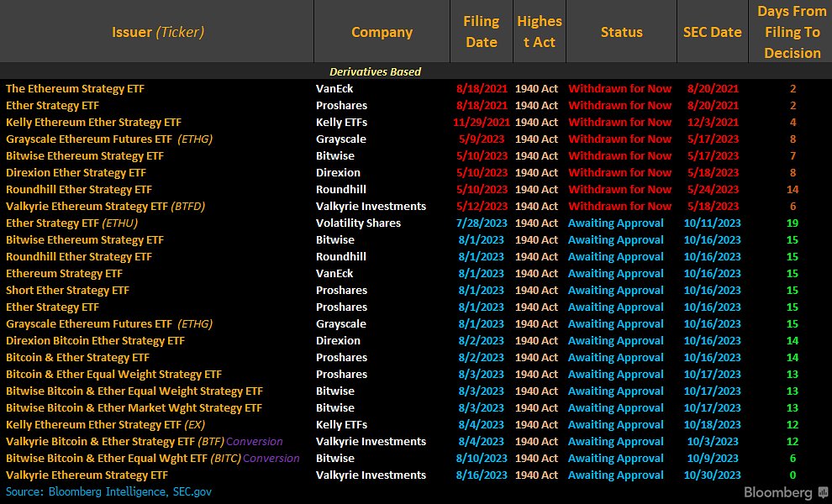Screen dimensions: 832x504
Task: Click Kelly Ethereum Ether Strategy ETF (EX)
Action: pos(105,425)
